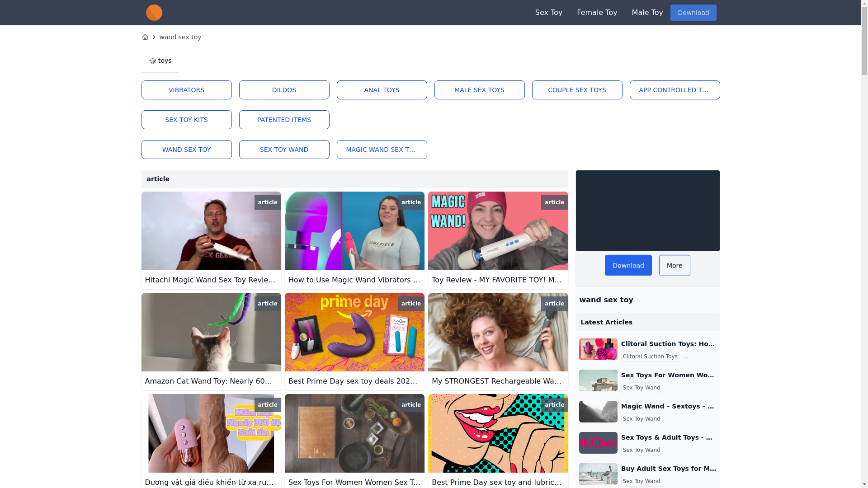
Task: Open the Sex Toys & Adult Toys sidebar article
Action: click(667, 437)
